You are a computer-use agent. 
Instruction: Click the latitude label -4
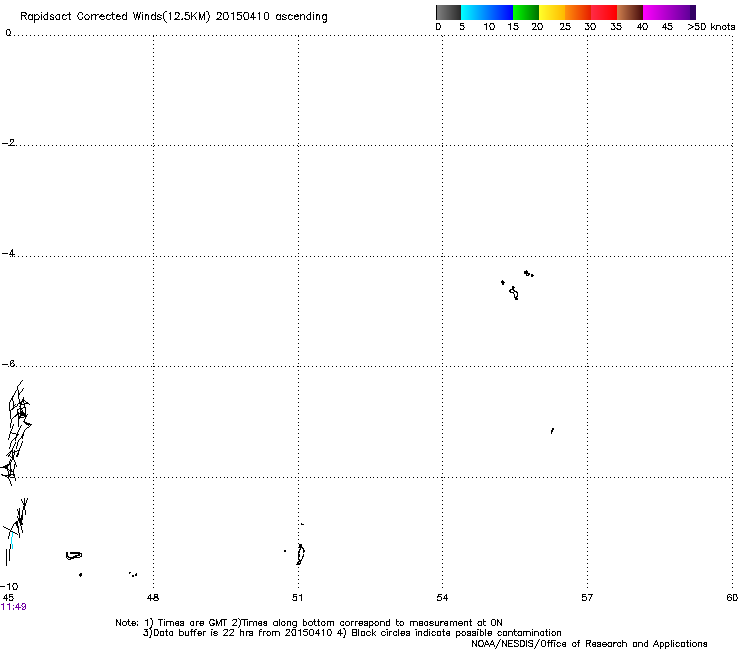[x=8, y=253]
